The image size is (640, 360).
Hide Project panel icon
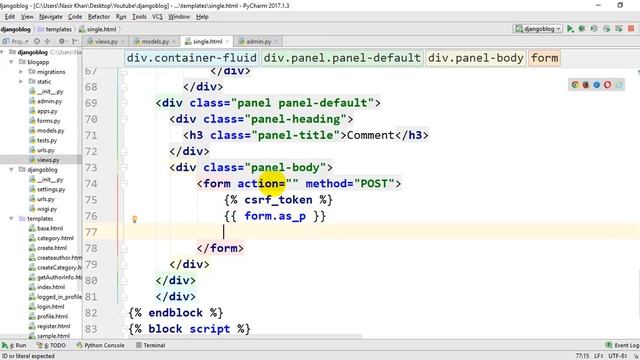coord(75,41)
